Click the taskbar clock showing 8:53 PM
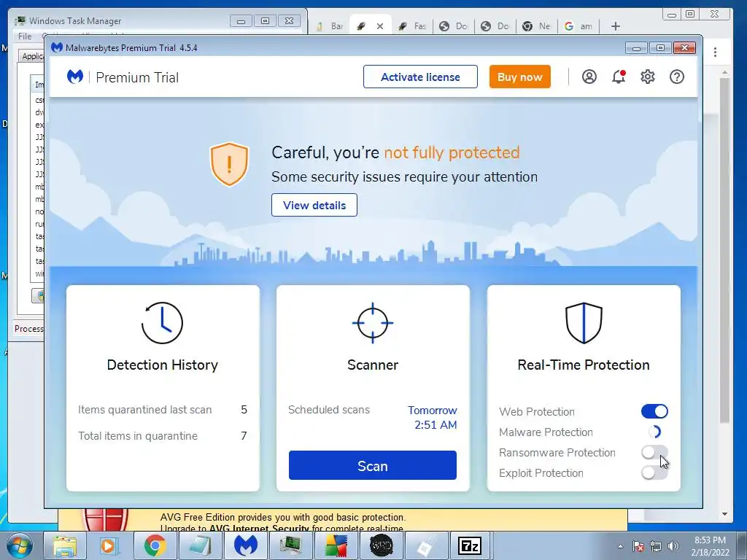 (710, 546)
